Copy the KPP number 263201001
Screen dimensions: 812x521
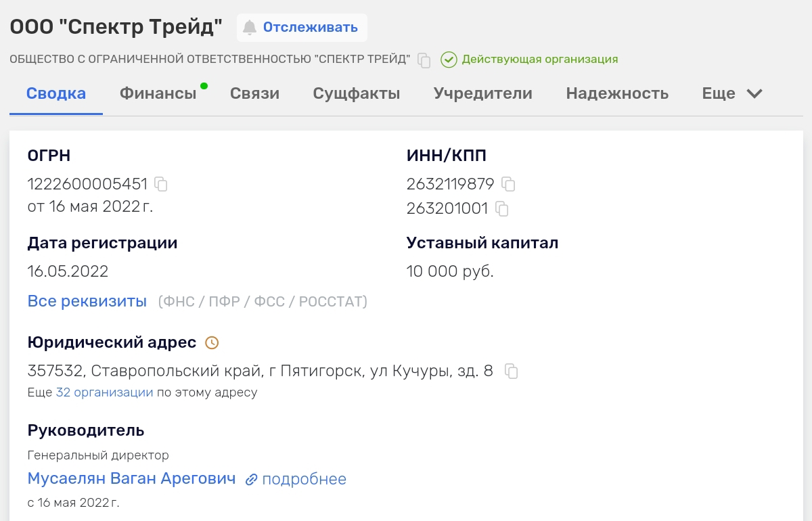501,209
